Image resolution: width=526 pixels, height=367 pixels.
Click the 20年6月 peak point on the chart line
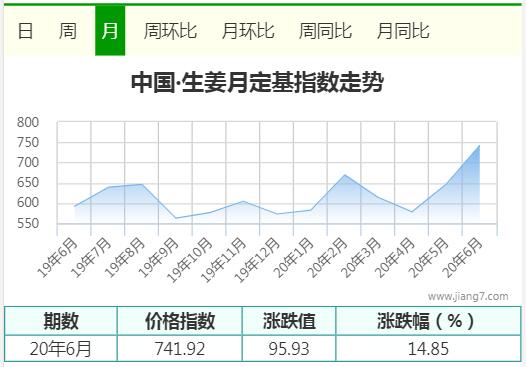pyautogui.click(x=479, y=146)
